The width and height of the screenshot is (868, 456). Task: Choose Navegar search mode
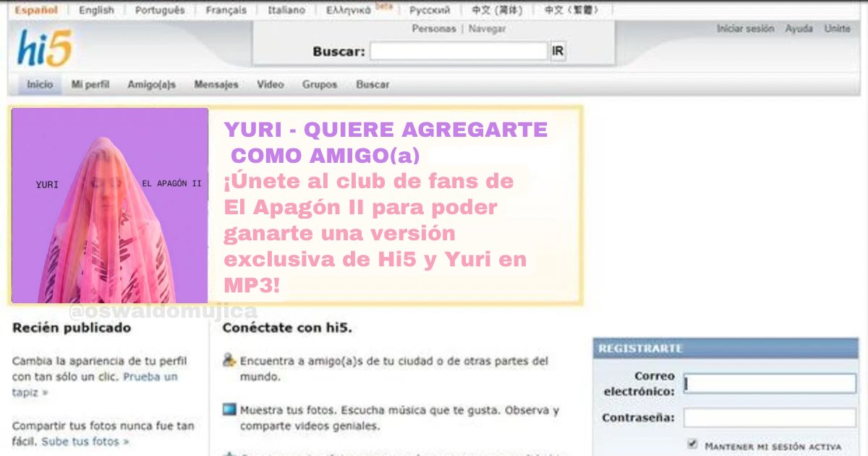tap(488, 29)
